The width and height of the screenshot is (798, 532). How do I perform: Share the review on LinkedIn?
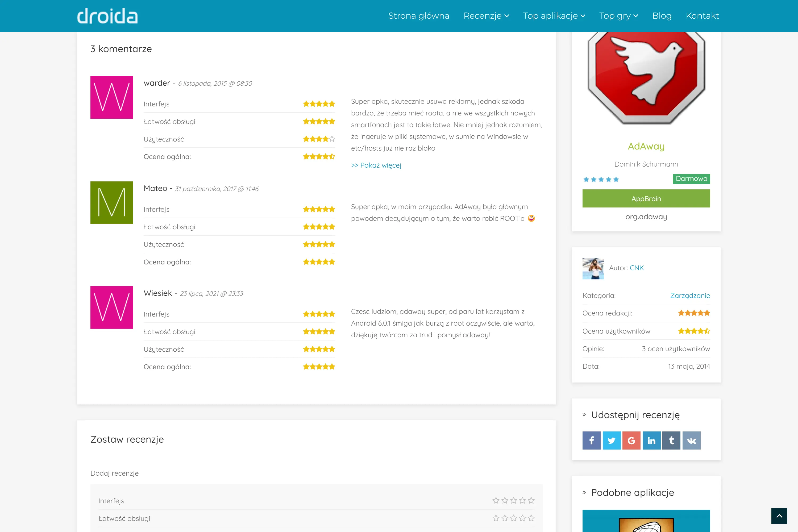[651, 440]
